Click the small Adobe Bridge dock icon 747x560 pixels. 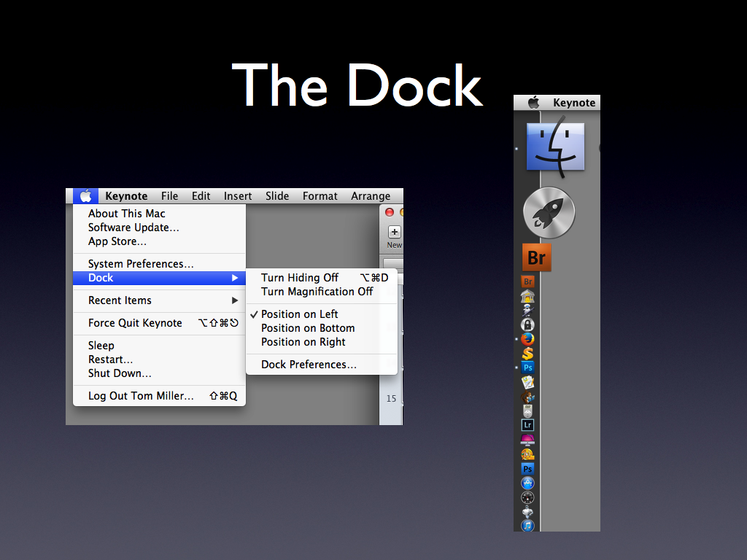(x=527, y=281)
